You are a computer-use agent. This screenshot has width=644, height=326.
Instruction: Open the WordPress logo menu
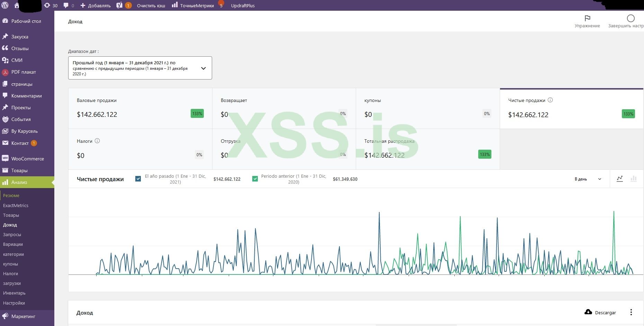pyautogui.click(x=5, y=6)
